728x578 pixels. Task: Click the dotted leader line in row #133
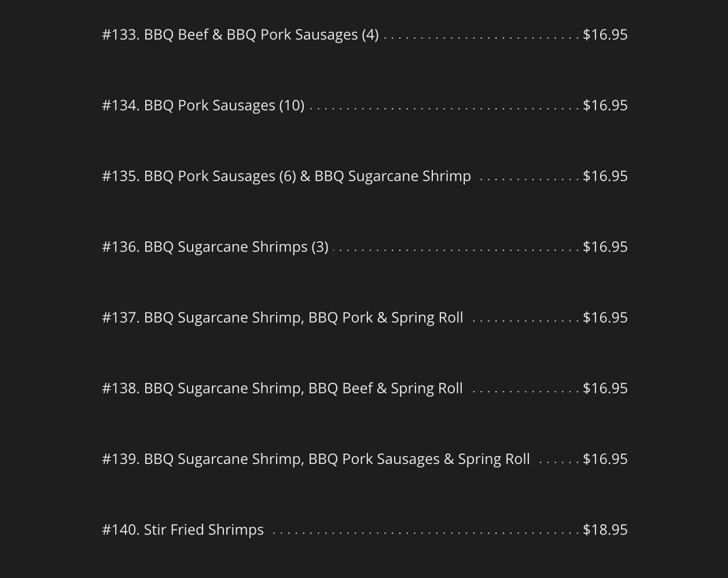tap(481, 38)
